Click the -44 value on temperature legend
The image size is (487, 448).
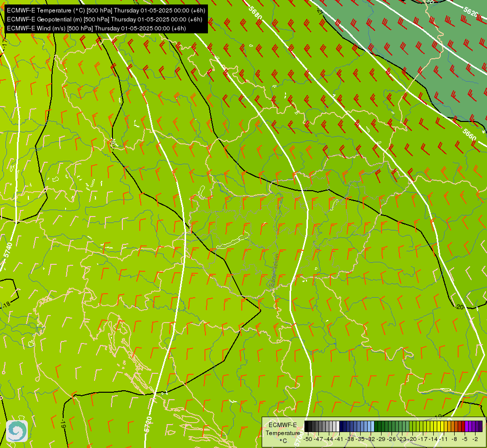[329, 439]
